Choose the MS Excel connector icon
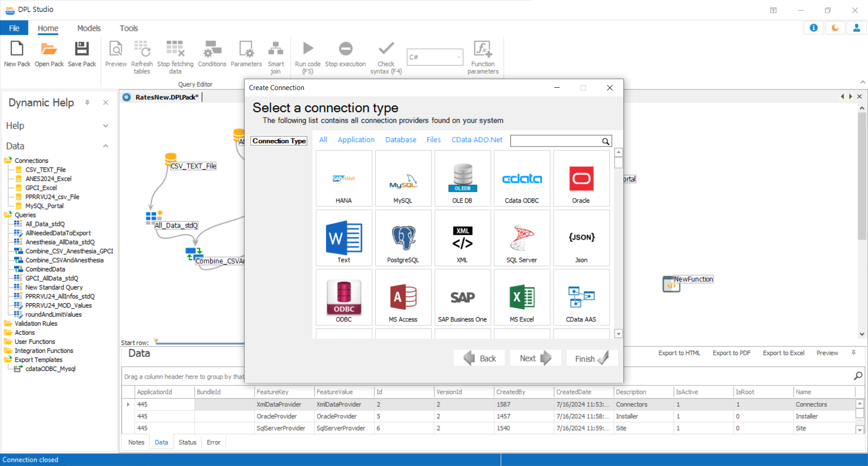 click(x=522, y=298)
